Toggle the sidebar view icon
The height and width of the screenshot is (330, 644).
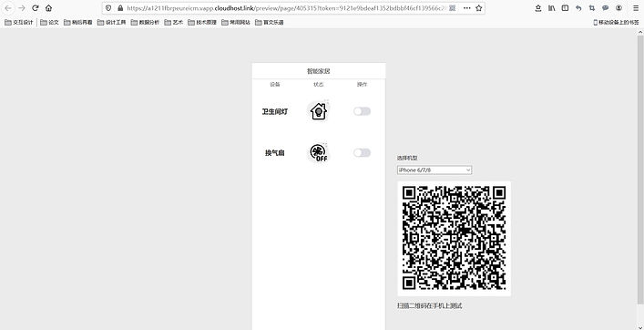(565, 8)
